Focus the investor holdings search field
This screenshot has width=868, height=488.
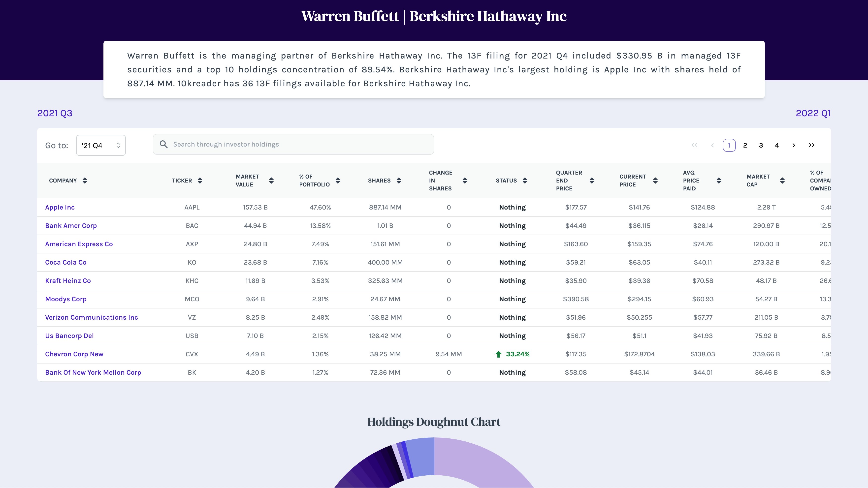tap(293, 145)
